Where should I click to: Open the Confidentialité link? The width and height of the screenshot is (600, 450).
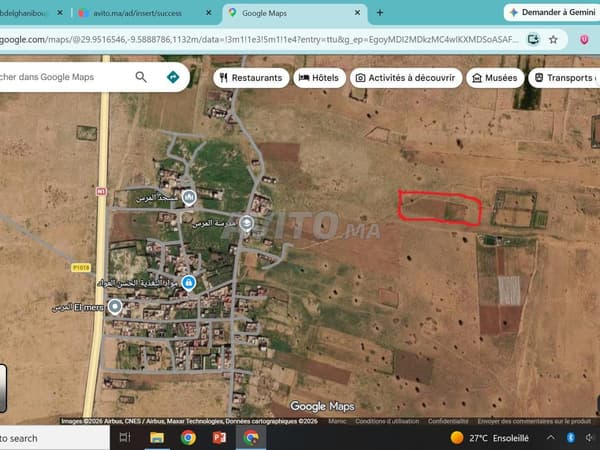tap(448, 421)
